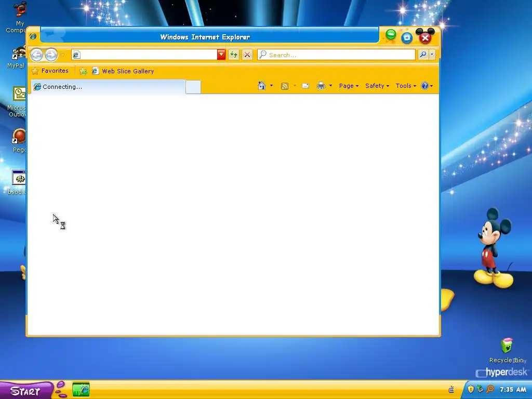
Task: Open the Favorites center
Action: coord(50,71)
